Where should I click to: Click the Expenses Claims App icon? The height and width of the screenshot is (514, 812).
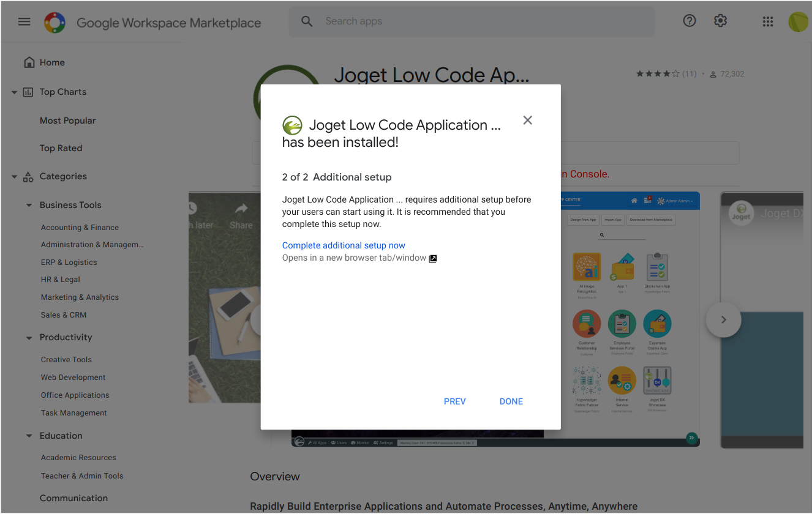click(x=657, y=323)
